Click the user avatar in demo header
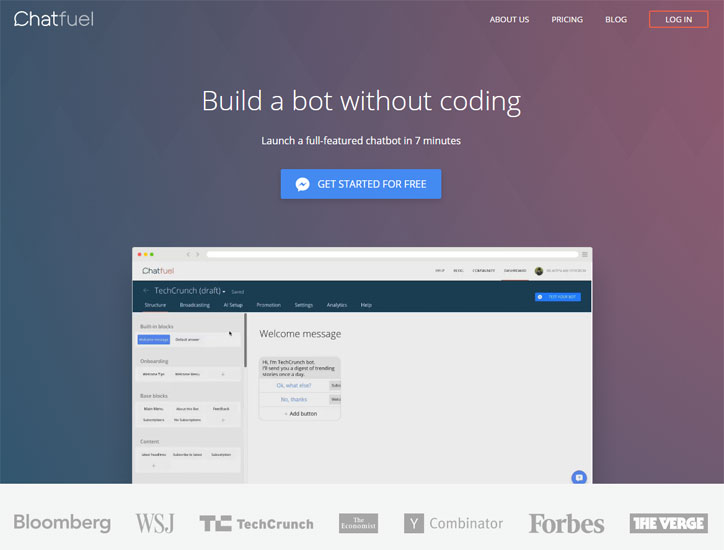 (538, 271)
